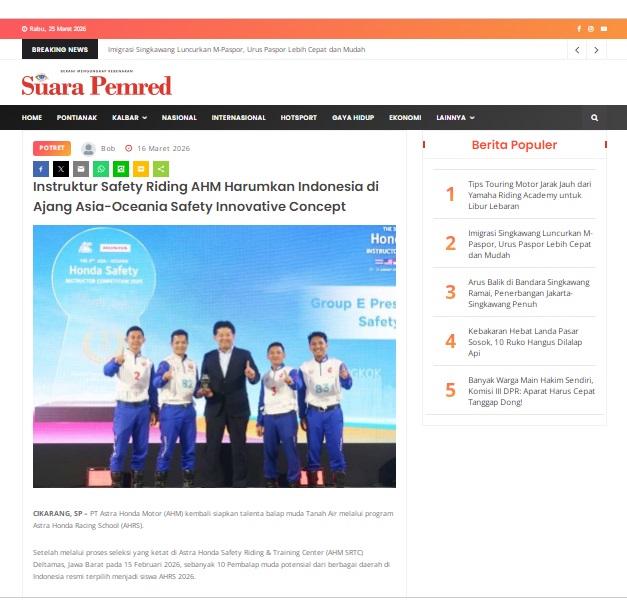The width and height of the screenshot is (627, 600).
Task: Share the article on Facebook
Action: pos(41,169)
